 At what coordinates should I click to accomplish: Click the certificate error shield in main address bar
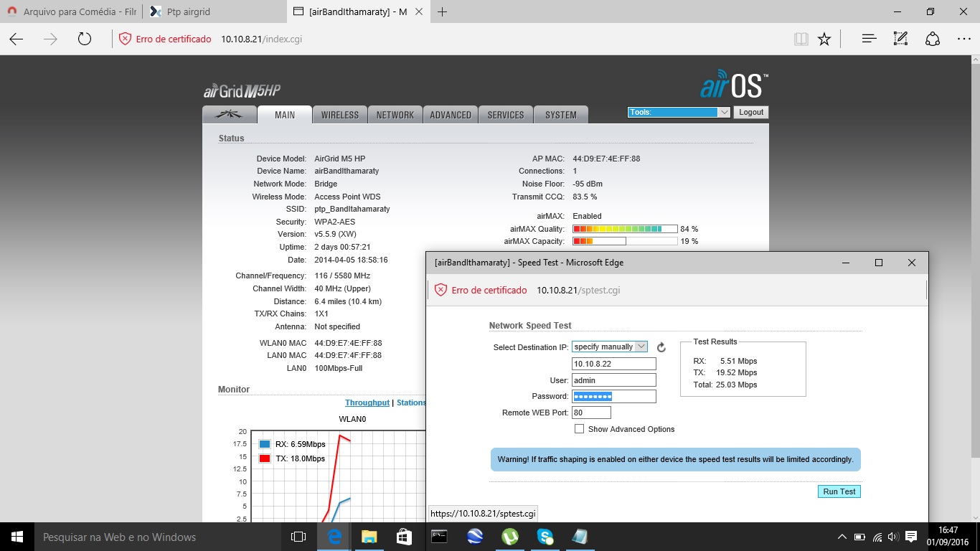125,39
